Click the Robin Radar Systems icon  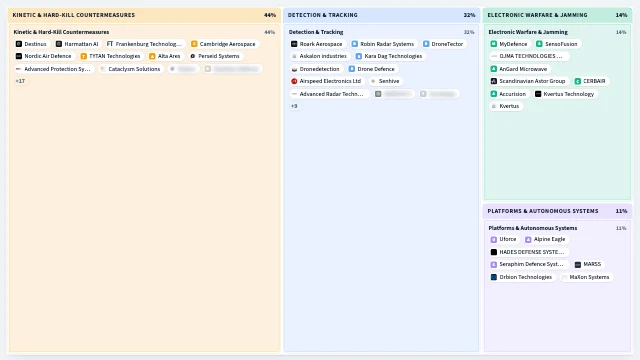(x=355, y=44)
